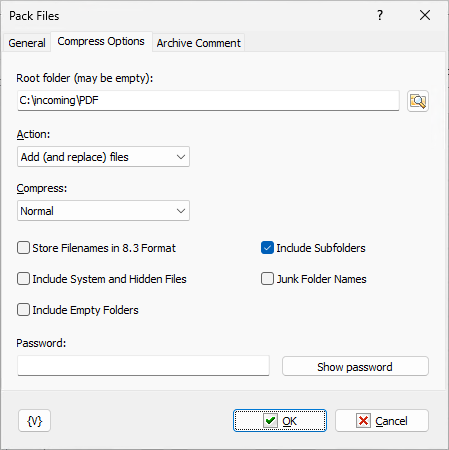Select the Add (and replace) files combo box
Viewport: 449px width, 450px height.
(x=103, y=157)
